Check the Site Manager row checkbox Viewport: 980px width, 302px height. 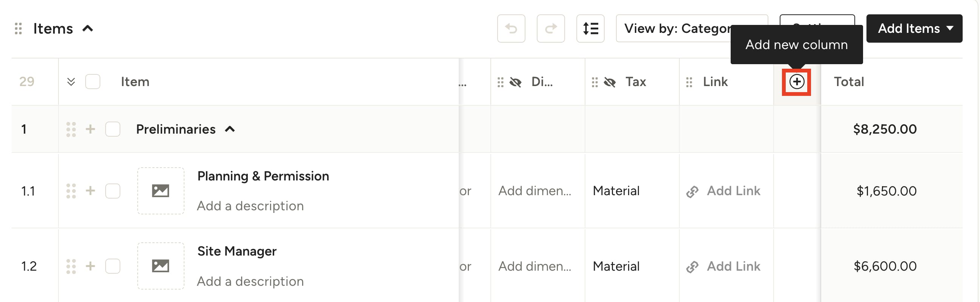113,266
